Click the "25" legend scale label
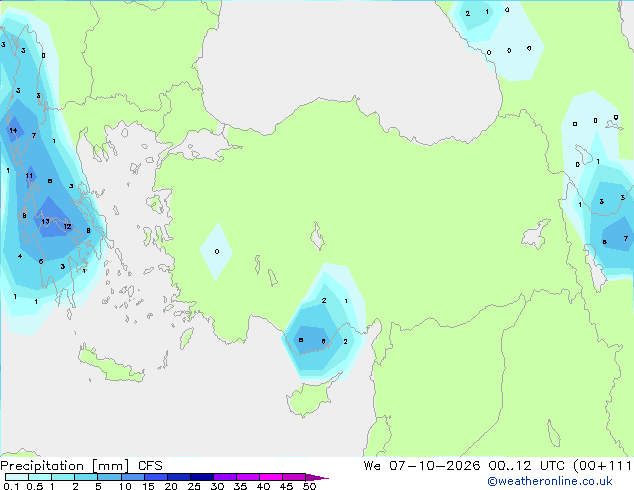The image size is (634, 490). (194, 486)
